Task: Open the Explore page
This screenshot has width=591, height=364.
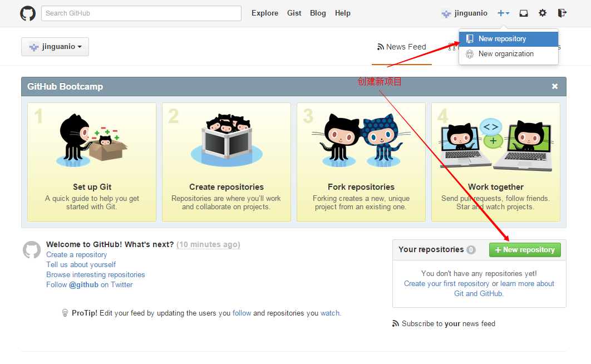Action: pyautogui.click(x=265, y=13)
